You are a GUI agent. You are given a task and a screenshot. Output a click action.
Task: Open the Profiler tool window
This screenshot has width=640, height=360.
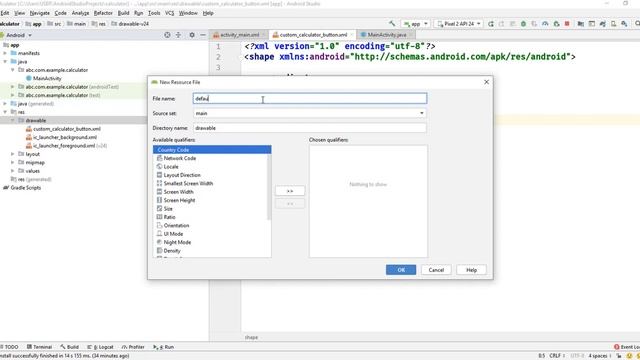point(133,347)
